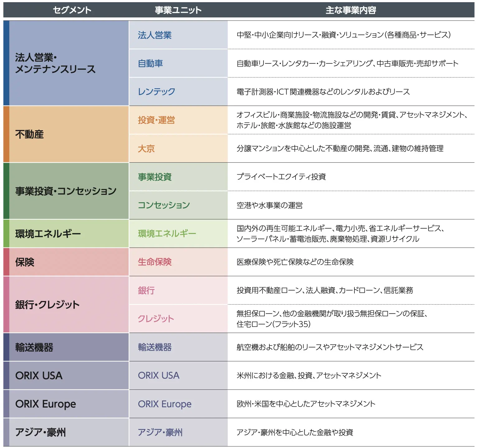
Task: Select the 投資・運営 business unit
Action: pyautogui.click(x=156, y=120)
